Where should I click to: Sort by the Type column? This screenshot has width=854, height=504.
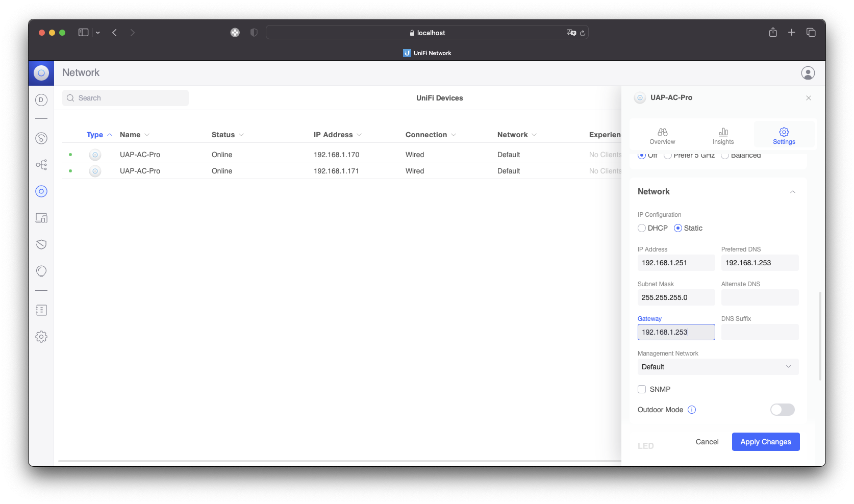(x=99, y=135)
